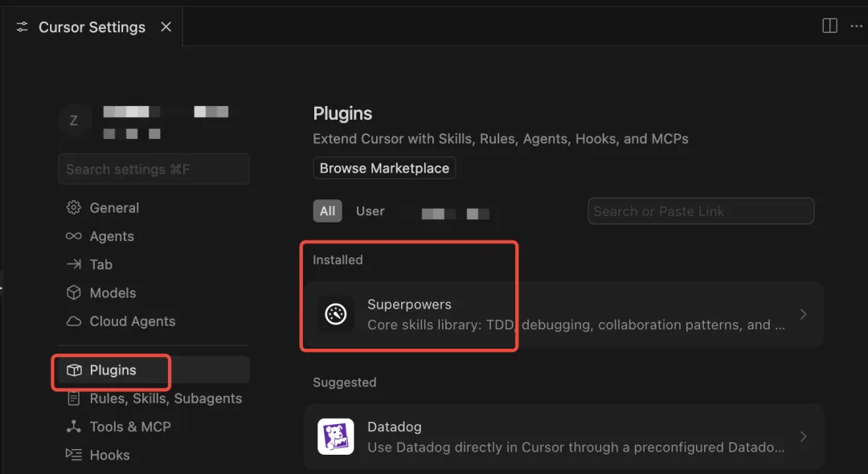This screenshot has height=474, width=868.
Task: Expand the Datadog plugin chevron
Action: (x=803, y=436)
